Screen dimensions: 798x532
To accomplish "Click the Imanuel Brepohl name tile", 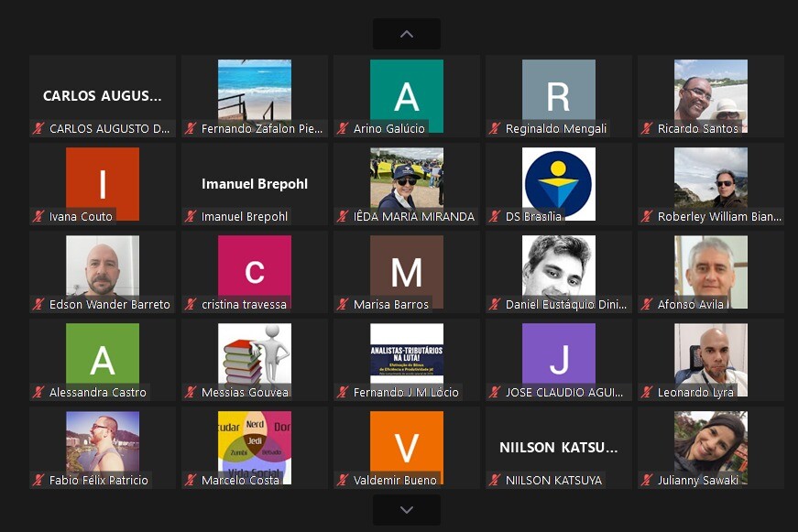I will [x=254, y=184].
